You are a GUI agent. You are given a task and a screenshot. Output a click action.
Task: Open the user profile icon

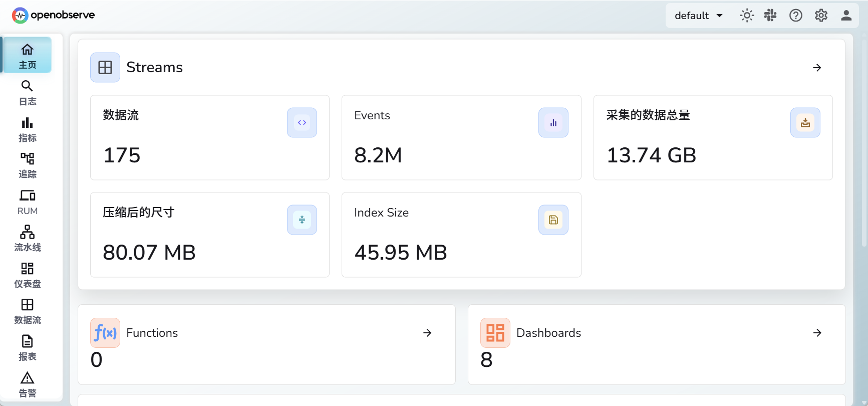846,16
